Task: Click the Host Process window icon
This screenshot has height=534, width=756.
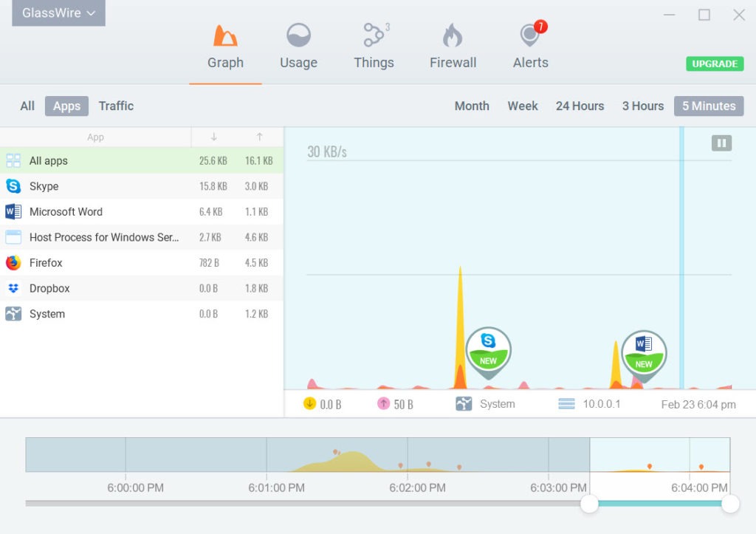Action: click(x=13, y=237)
